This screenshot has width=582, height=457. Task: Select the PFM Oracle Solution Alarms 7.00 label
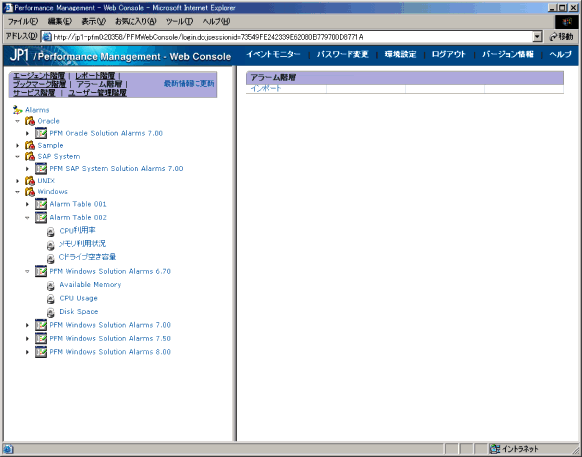coord(106,133)
